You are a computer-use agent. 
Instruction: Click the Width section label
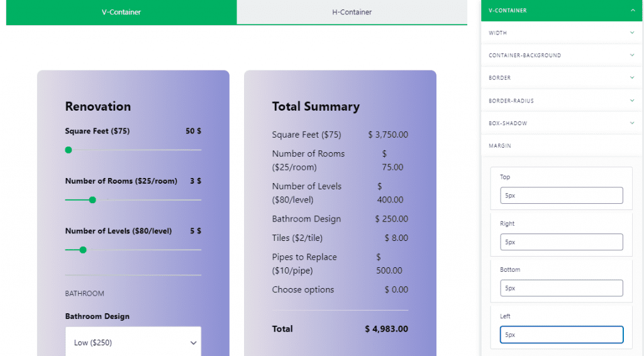pyautogui.click(x=497, y=33)
